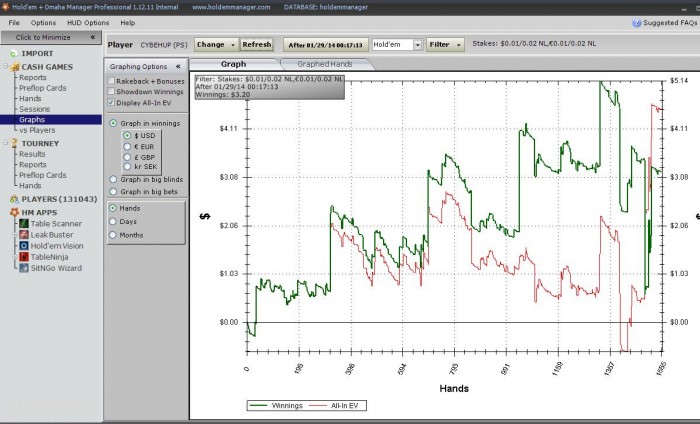Click the Winnings legend entry
The image size is (700, 424).
(276, 406)
